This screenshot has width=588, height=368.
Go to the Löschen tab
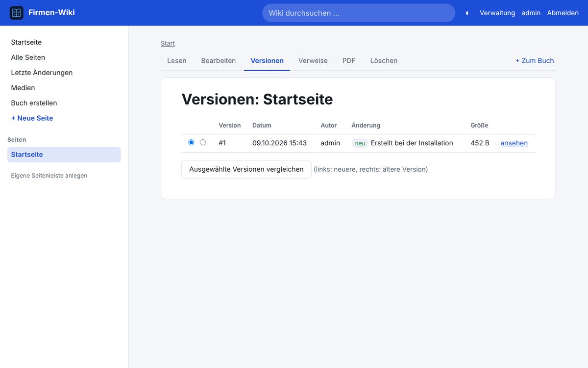pyautogui.click(x=384, y=61)
